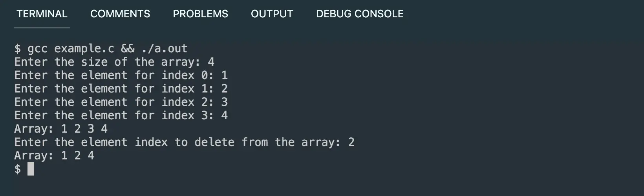Select the PROBLEMS tab

pyautogui.click(x=200, y=14)
